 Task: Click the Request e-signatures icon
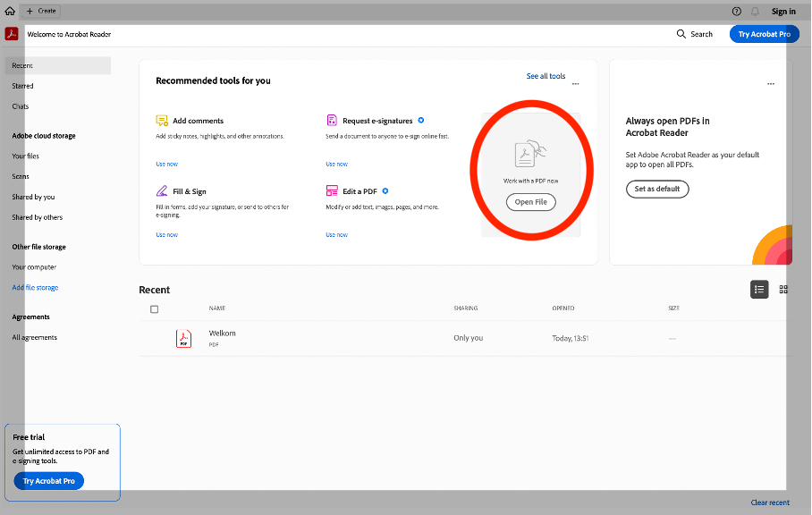(x=332, y=121)
